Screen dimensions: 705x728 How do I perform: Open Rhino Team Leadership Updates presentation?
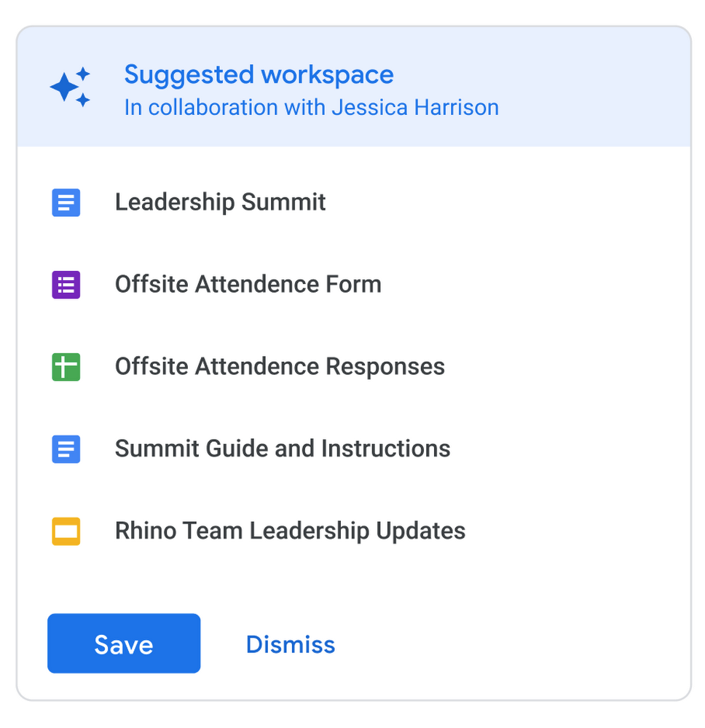tap(290, 531)
